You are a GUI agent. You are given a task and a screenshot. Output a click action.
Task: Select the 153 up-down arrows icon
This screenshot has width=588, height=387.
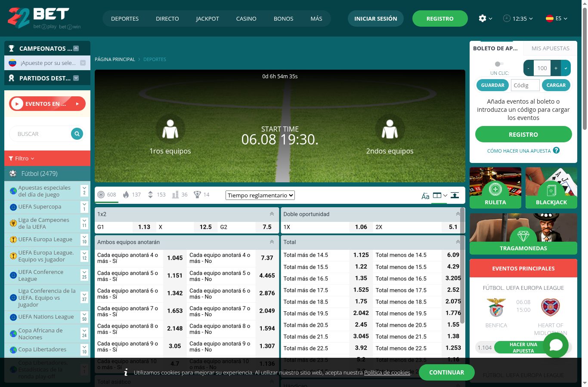point(150,195)
